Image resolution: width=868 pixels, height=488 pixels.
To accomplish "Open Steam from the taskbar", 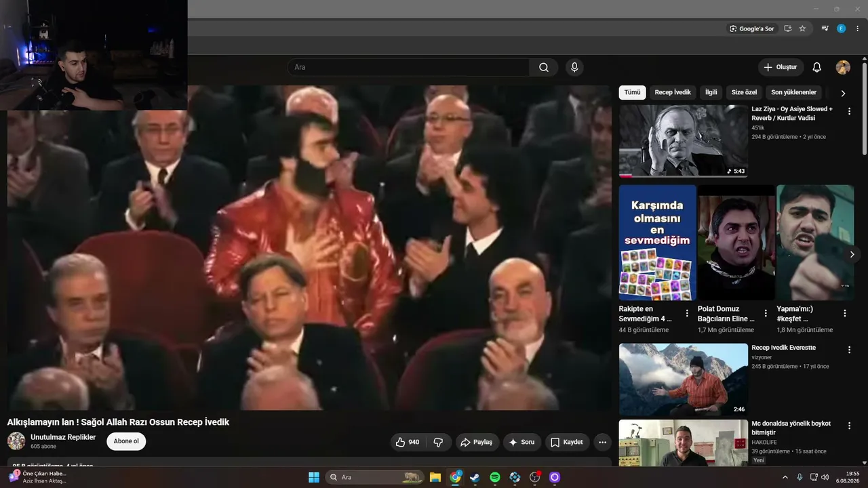I will click(475, 477).
